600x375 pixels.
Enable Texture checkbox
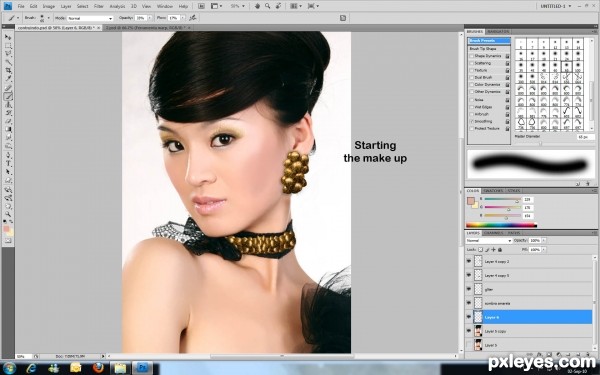[472, 71]
